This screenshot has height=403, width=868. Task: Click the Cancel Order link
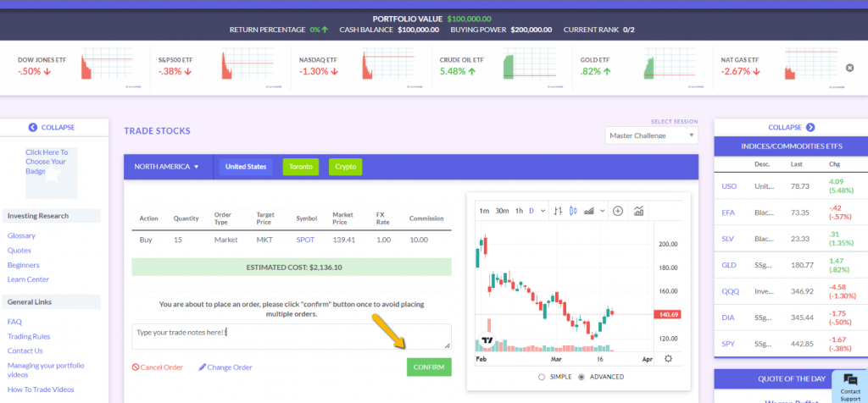pos(157,367)
